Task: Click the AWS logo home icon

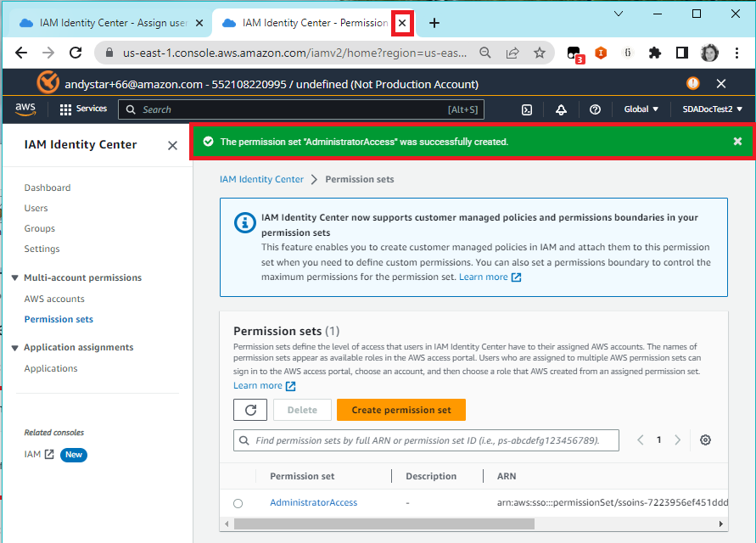Action: 25,109
